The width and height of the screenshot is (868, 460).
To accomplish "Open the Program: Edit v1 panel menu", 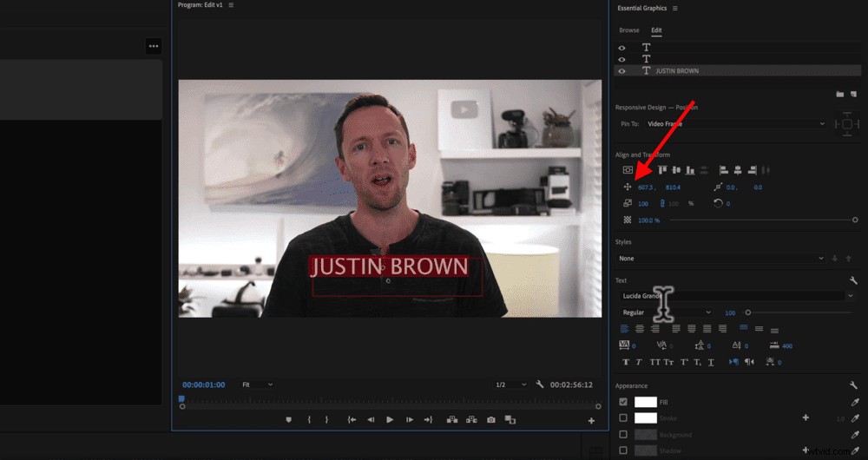I will click(231, 5).
